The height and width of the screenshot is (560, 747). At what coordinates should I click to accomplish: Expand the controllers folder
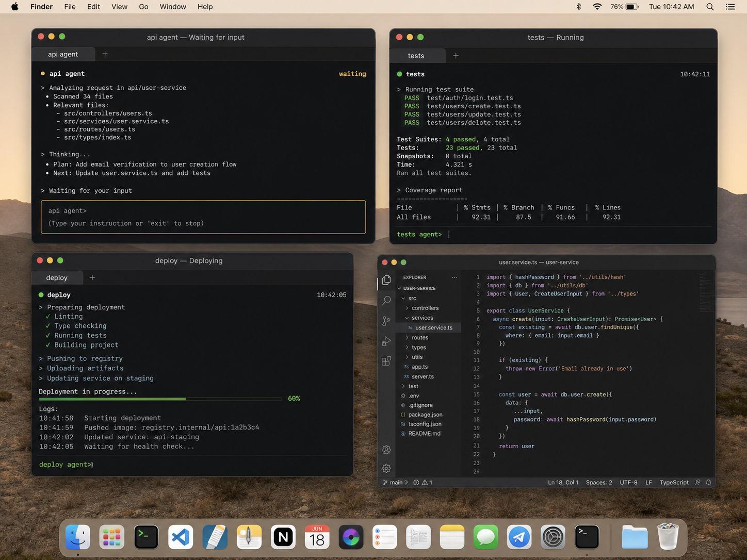point(407,308)
